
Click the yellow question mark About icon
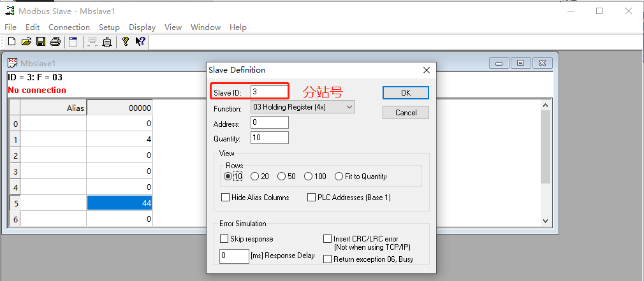pos(126,42)
